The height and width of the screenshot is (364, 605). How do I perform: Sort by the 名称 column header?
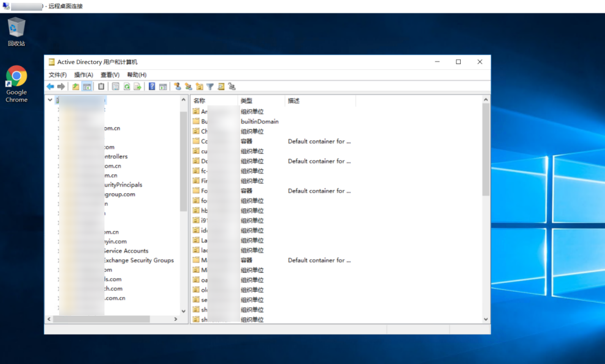214,100
